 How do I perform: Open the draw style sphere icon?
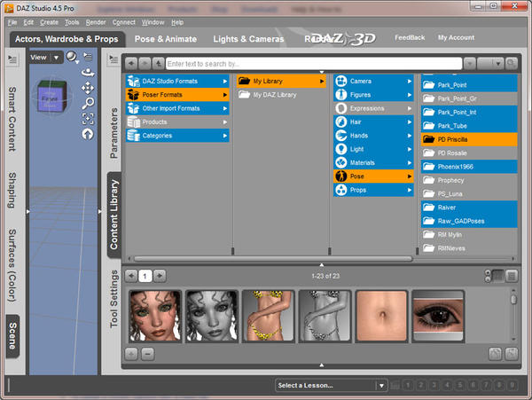tap(72, 57)
